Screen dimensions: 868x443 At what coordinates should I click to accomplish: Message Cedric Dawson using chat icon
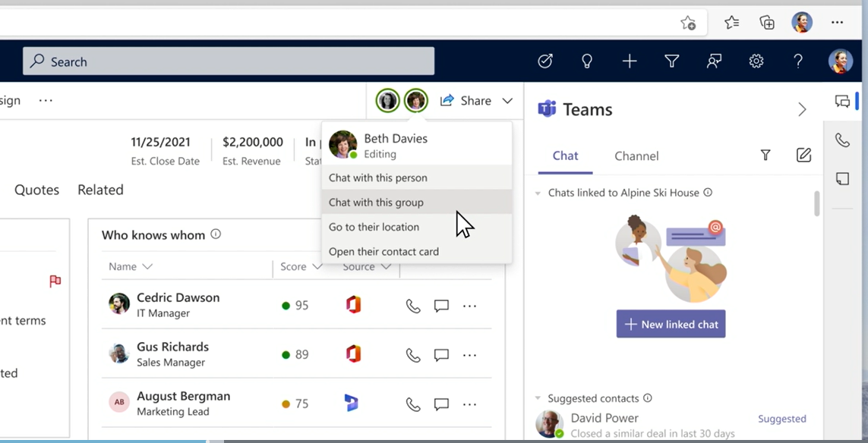pos(441,306)
